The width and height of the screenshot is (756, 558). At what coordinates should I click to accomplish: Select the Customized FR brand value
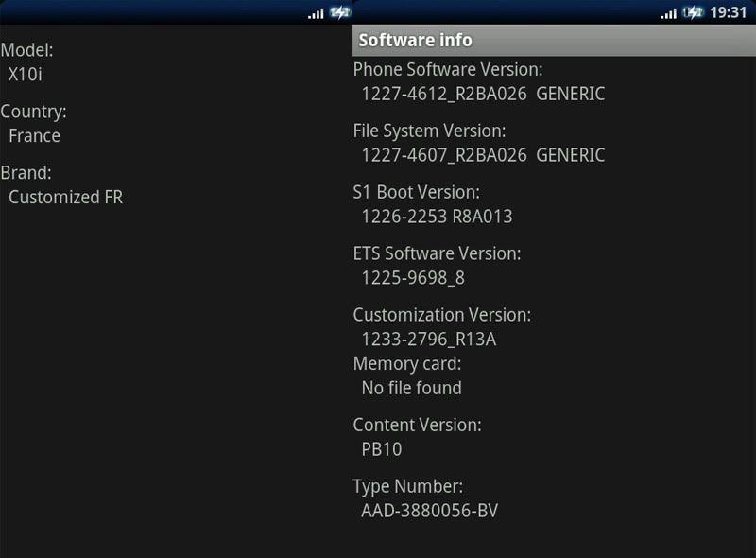[x=65, y=197]
